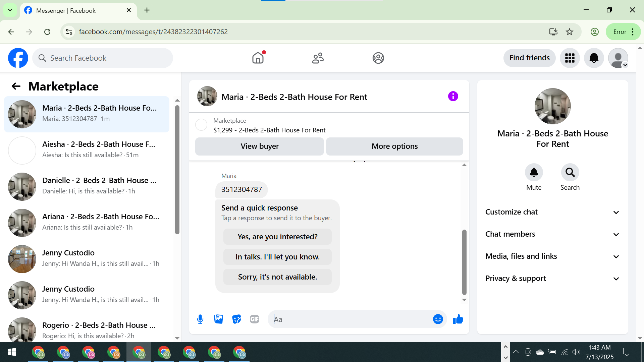Send quick response "Yes, are you interested?"

click(x=277, y=237)
